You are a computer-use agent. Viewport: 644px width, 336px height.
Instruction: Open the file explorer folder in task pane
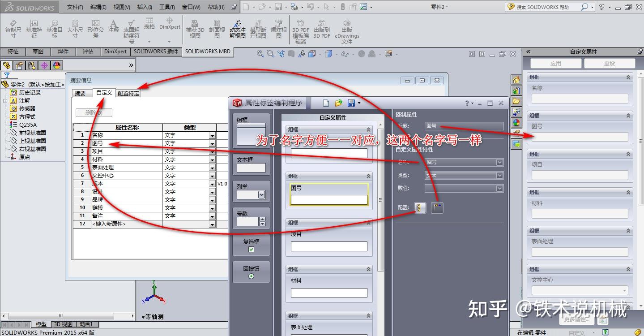point(516,101)
